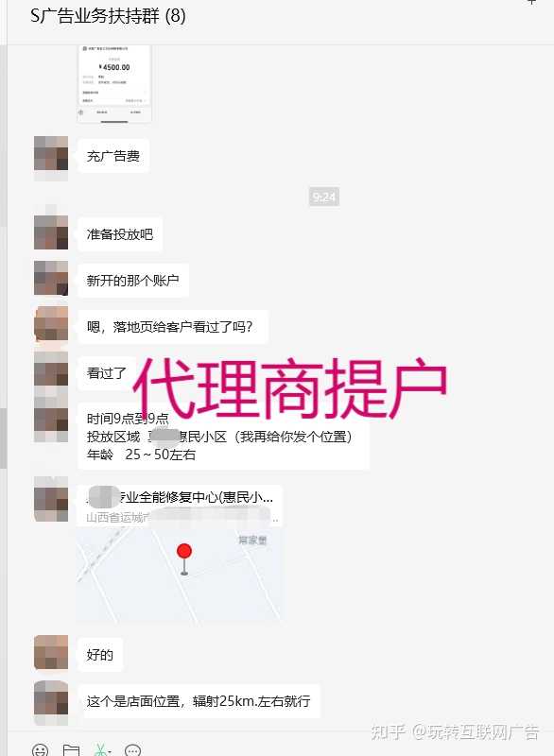This screenshot has height=756, width=554.
Task: Click the 惠民小 location card title
Action: (180, 497)
